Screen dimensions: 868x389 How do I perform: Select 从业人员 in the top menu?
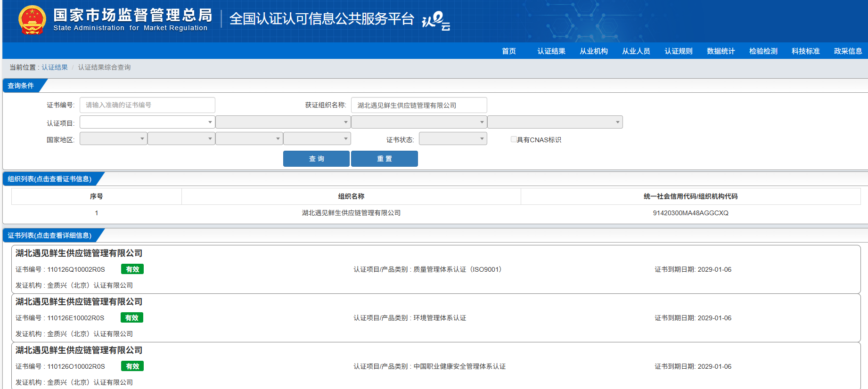tap(636, 51)
